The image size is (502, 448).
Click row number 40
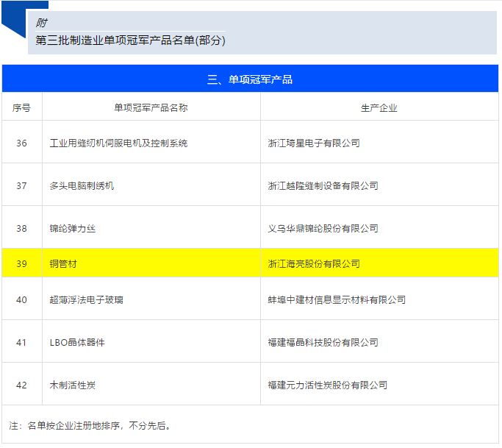(21, 299)
